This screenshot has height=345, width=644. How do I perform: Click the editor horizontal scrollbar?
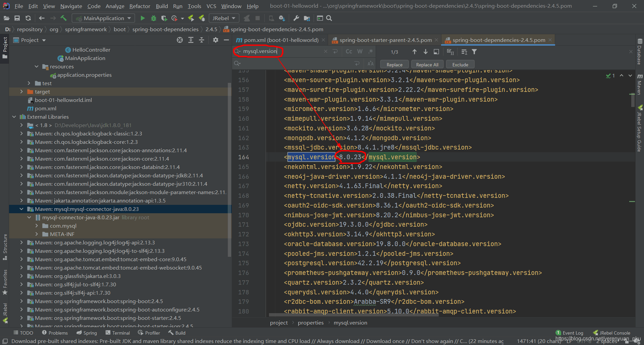click(354, 315)
